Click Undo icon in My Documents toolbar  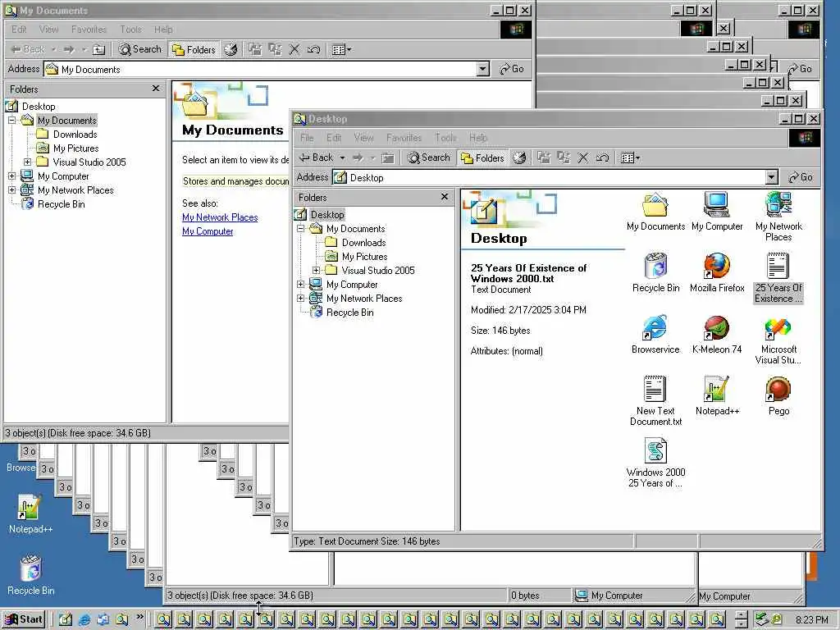pyautogui.click(x=313, y=49)
